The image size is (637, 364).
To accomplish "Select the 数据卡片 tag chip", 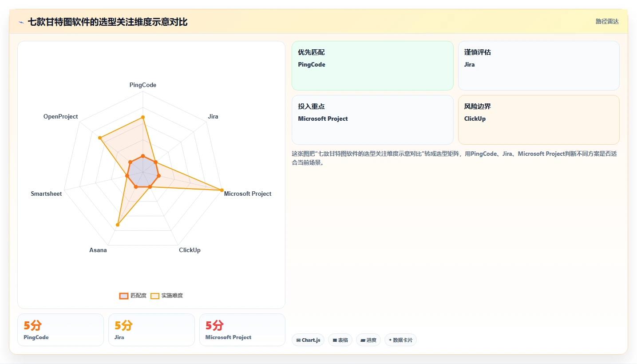I will click(400, 340).
